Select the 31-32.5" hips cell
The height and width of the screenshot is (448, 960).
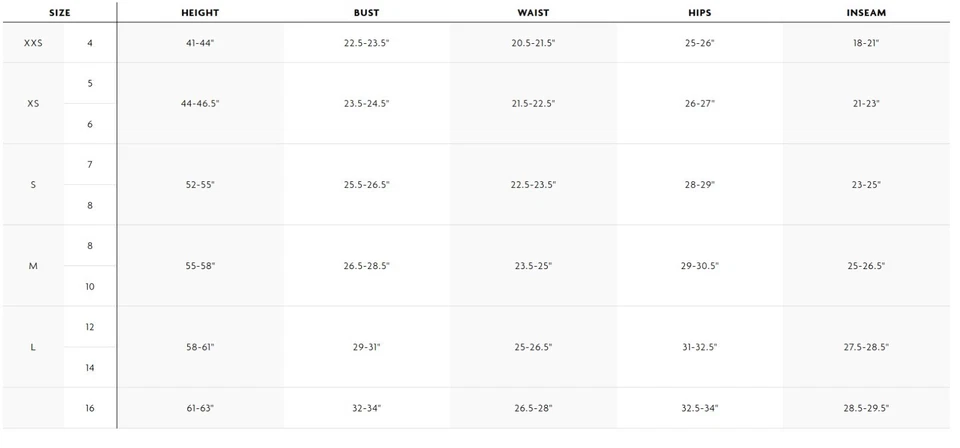tap(699, 347)
